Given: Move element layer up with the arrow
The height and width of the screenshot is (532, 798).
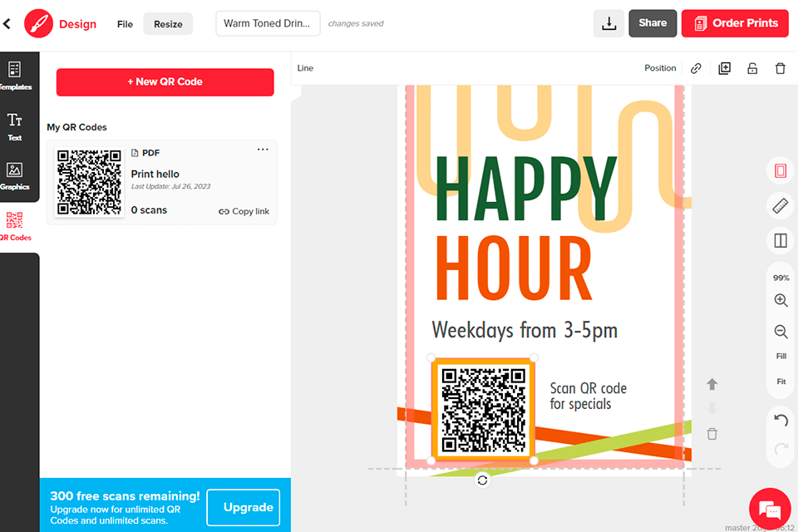Looking at the screenshot, I should point(712,384).
